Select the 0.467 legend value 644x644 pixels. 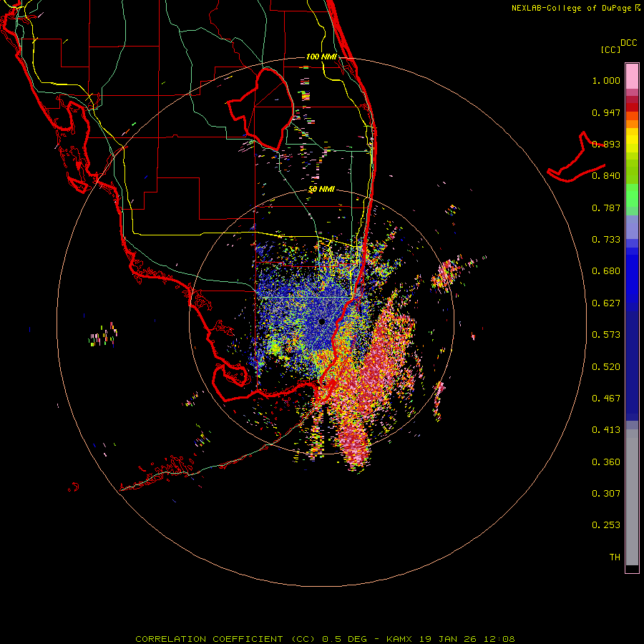(606, 399)
